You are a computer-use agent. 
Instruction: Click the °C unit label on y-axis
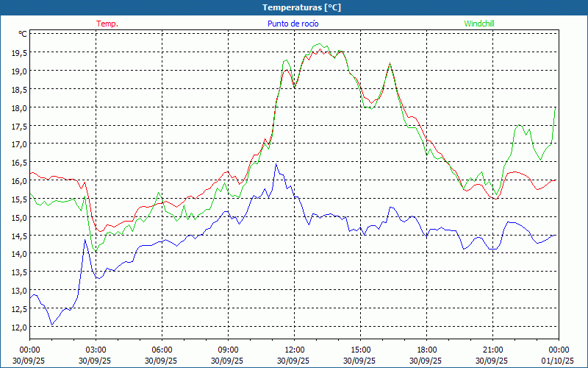pyautogui.click(x=22, y=34)
